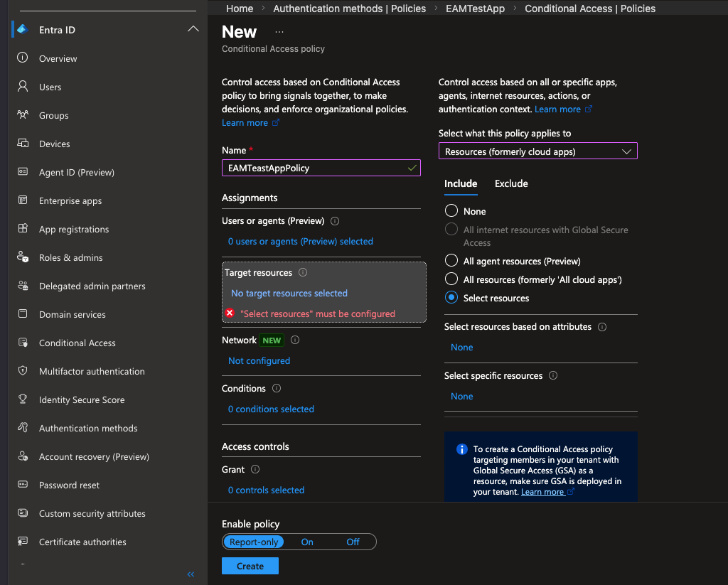This screenshot has width=728, height=585.
Task: Click info icon beside Conditions
Action: 277,388
